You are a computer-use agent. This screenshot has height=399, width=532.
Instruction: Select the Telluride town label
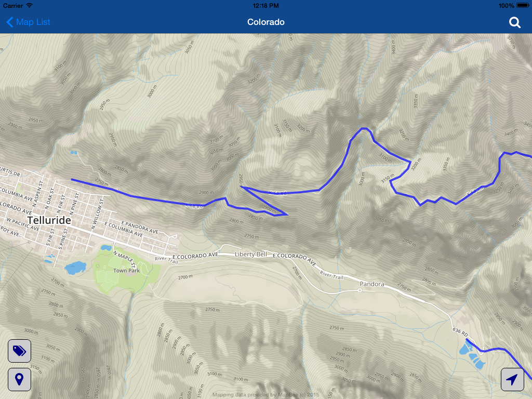[49, 220]
